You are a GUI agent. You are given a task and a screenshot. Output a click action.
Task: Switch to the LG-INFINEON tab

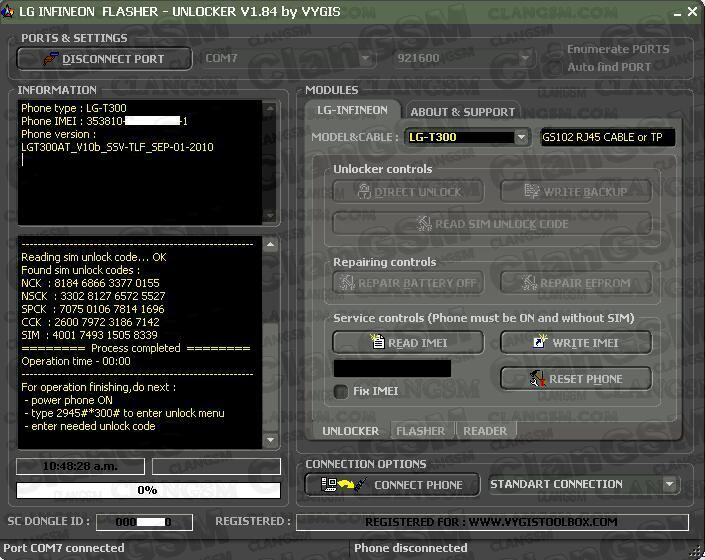(x=352, y=110)
